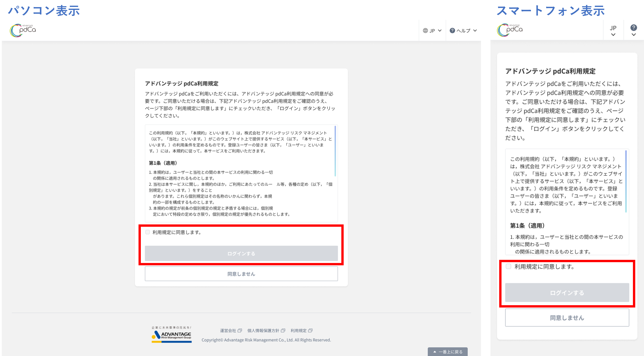
Task: Click the Copyright© Advantage Risk Management footer text
Action: 266,340
